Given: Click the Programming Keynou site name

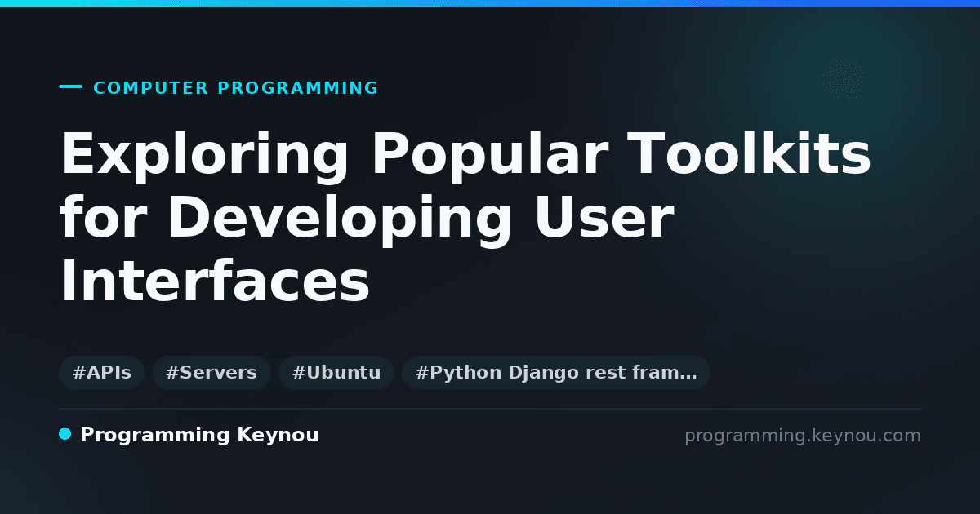Looking at the screenshot, I should click(x=199, y=435).
